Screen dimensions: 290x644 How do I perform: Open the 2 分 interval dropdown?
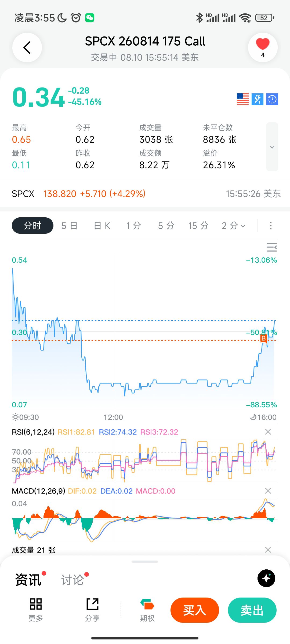click(x=234, y=226)
